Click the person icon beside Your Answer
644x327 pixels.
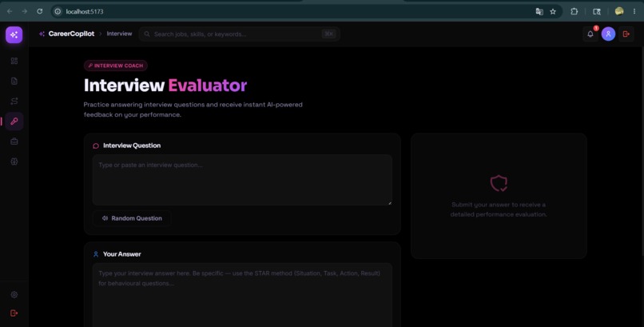point(96,254)
